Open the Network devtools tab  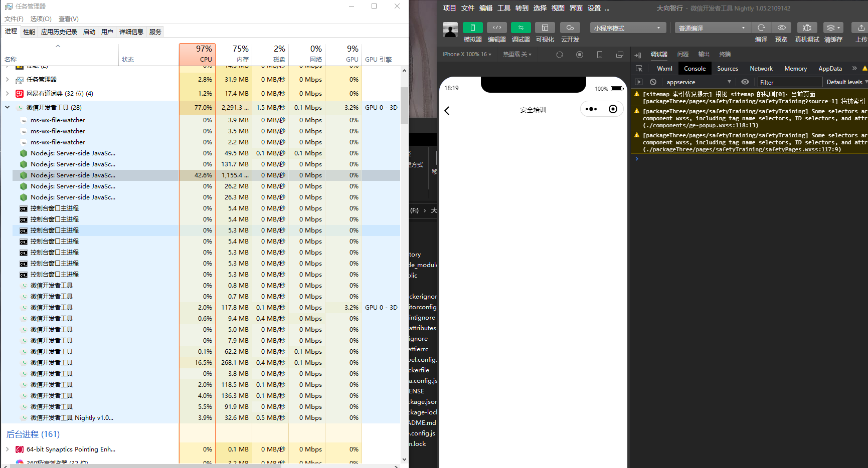[761, 69]
